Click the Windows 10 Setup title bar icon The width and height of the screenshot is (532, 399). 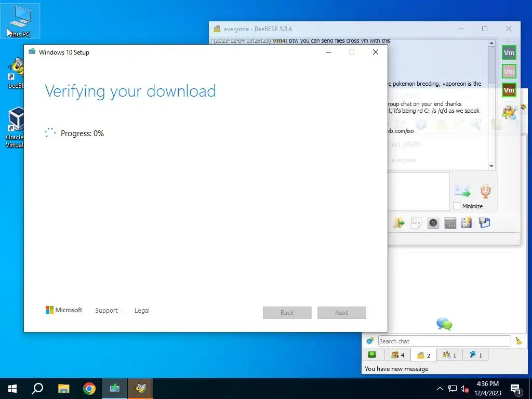pos(32,51)
